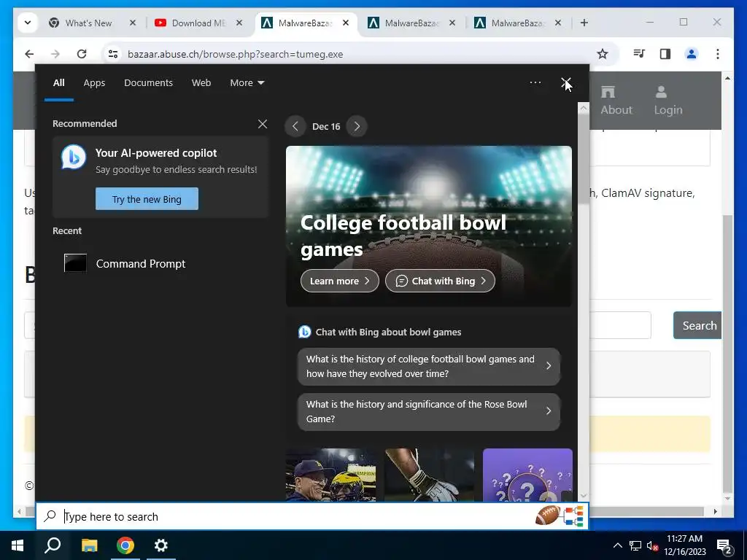
Task: Go to previous day arrow
Action: tap(295, 126)
